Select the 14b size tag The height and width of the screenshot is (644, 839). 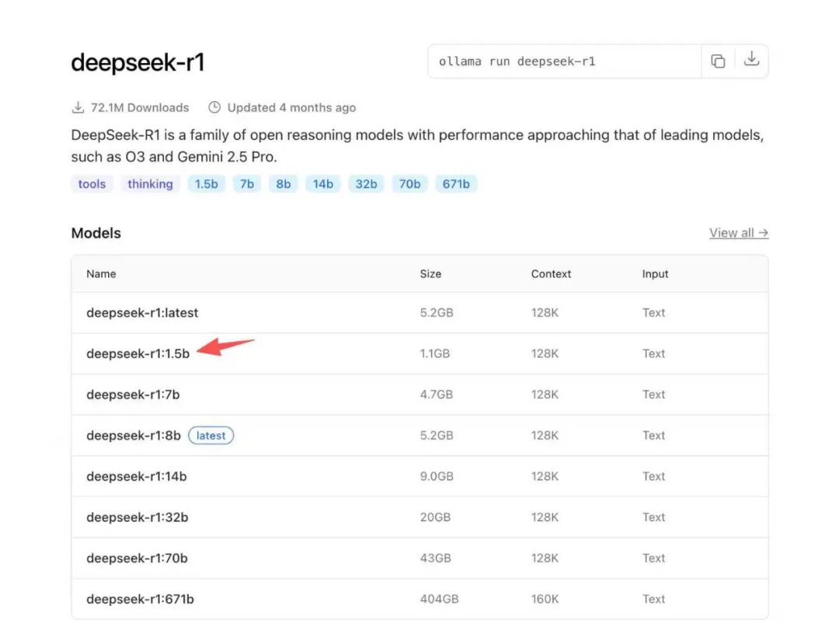tap(322, 184)
